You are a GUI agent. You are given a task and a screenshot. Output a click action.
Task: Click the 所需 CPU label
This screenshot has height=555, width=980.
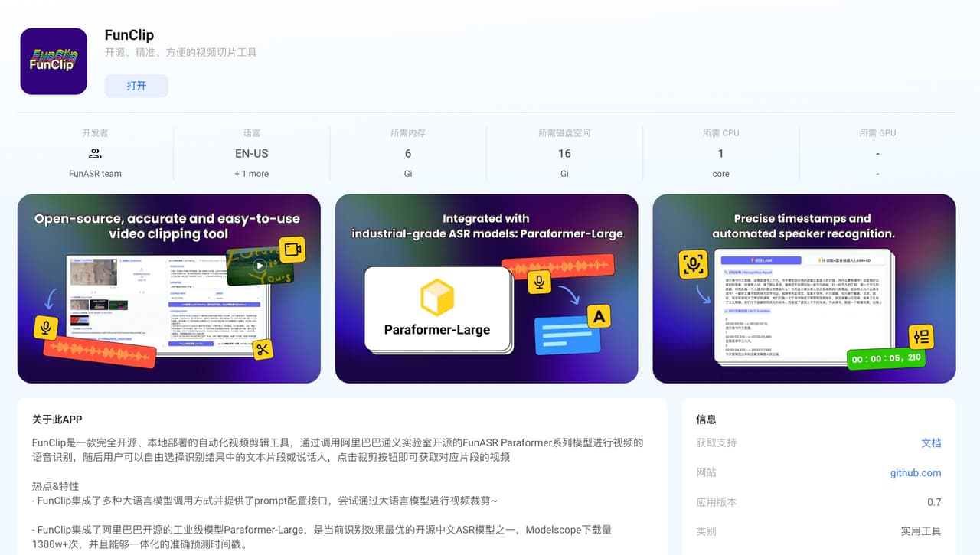[720, 133]
